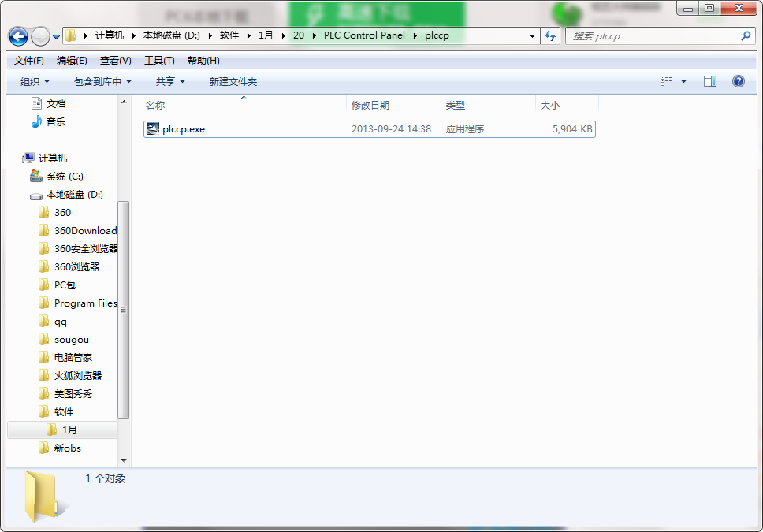Open the 文件(F) menu

(28, 61)
